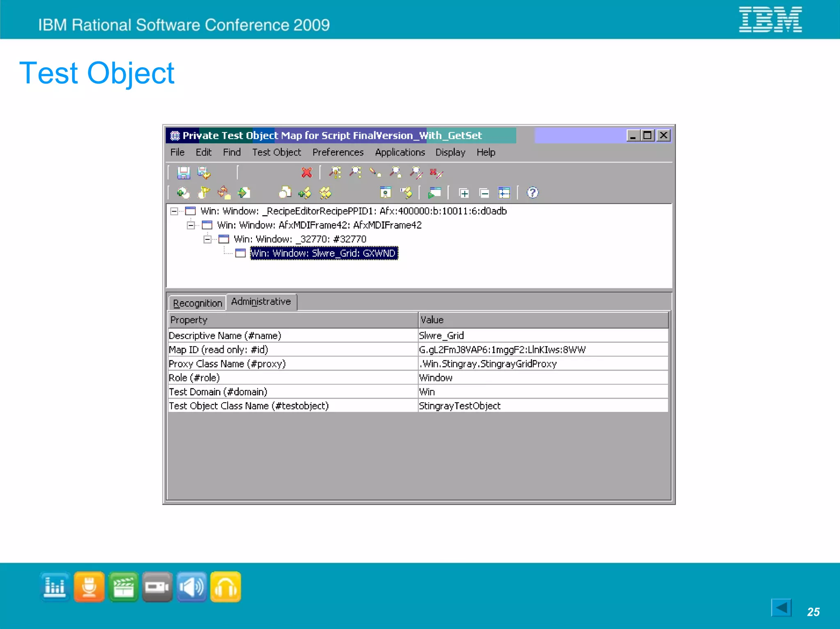Click the first magnifier Find icon

point(335,173)
